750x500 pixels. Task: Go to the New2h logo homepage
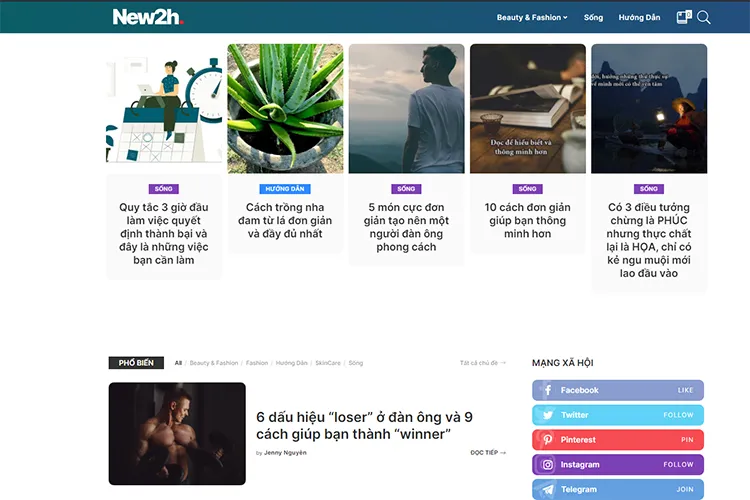pos(148,17)
